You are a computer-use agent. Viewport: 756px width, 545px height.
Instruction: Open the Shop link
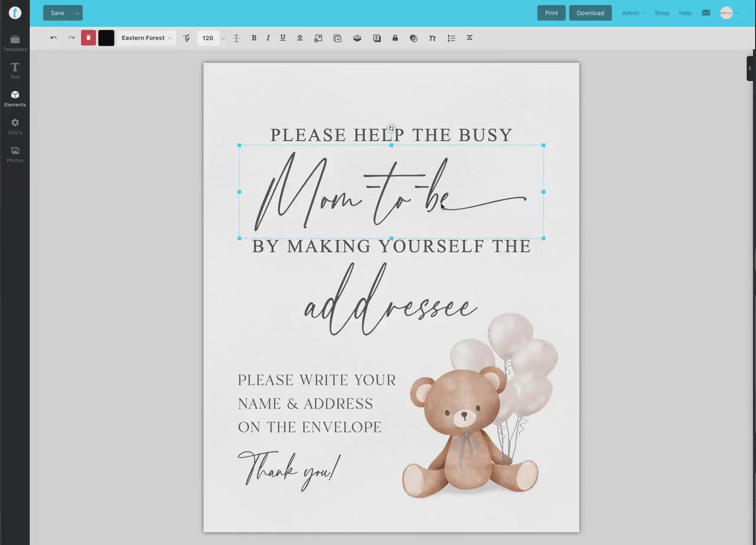(661, 13)
